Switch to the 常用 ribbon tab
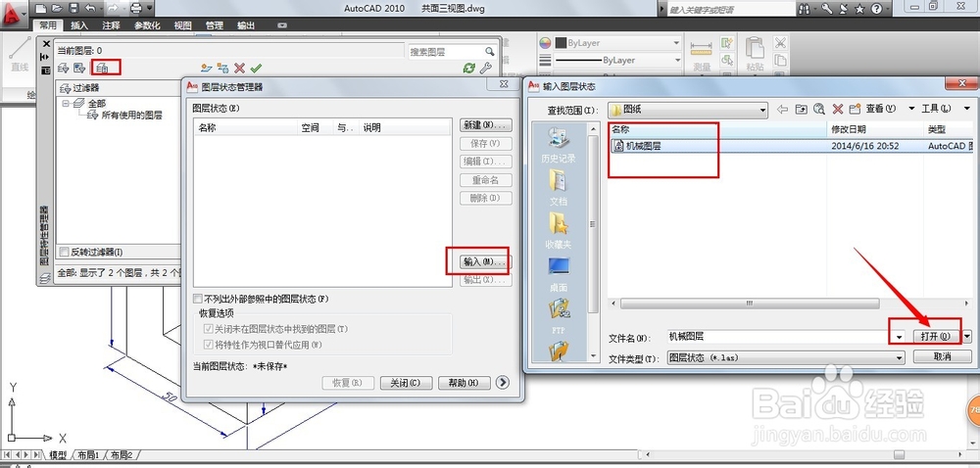This screenshot has width=980, height=468. (47, 25)
